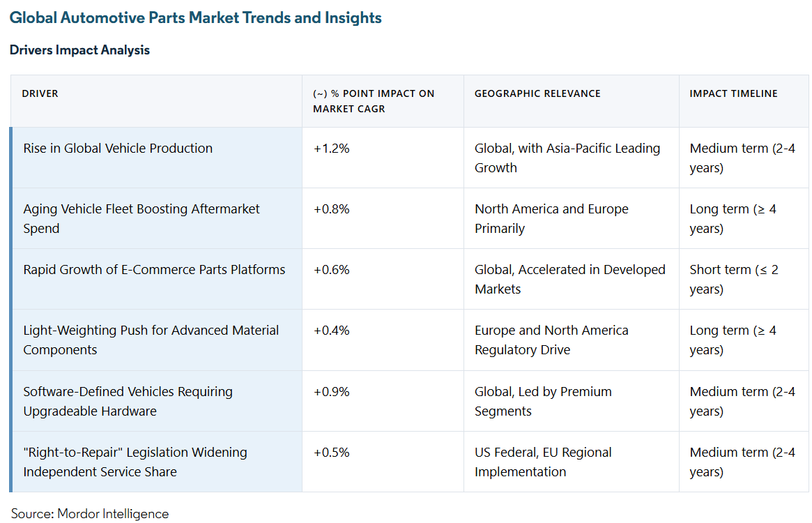Select the 'Rise in Global Vehicle Production' row
Viewport: 812px width, 523px height.
(118, 149)
